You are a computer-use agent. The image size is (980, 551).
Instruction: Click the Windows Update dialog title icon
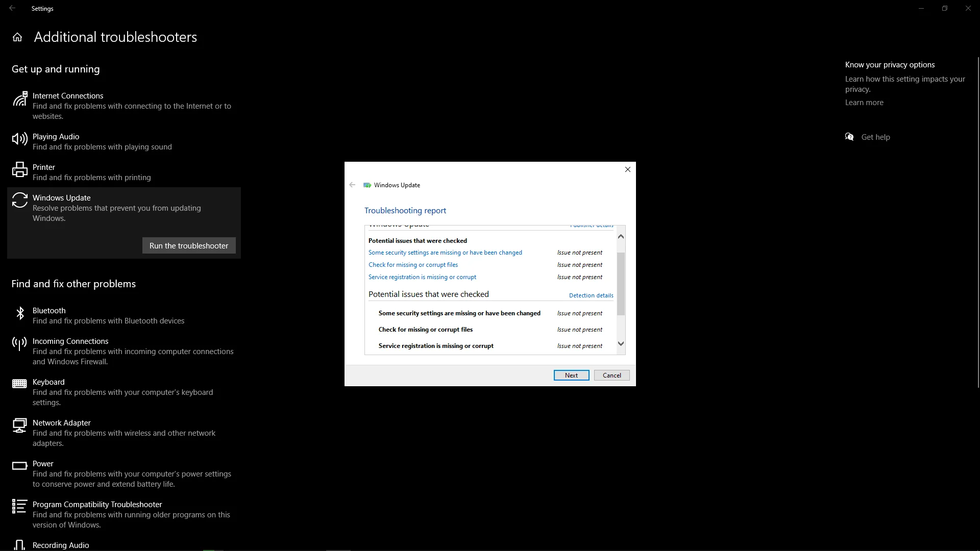click(x=367, y=185)
